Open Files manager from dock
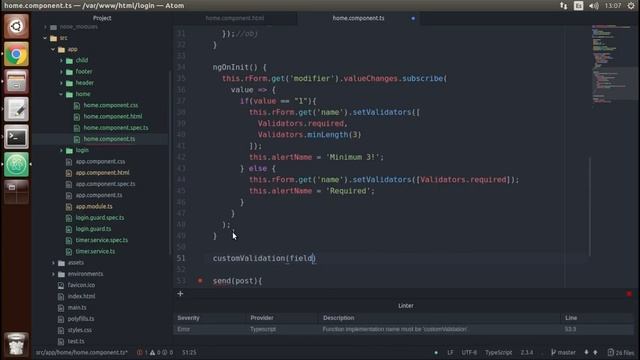The image size is (640, 360). coord(16,81)
